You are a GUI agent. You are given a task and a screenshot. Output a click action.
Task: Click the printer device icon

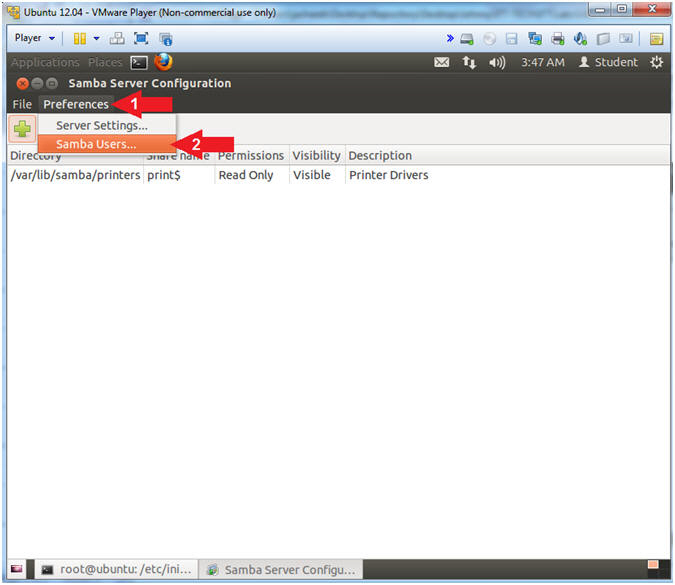click(x=558, y=39)
